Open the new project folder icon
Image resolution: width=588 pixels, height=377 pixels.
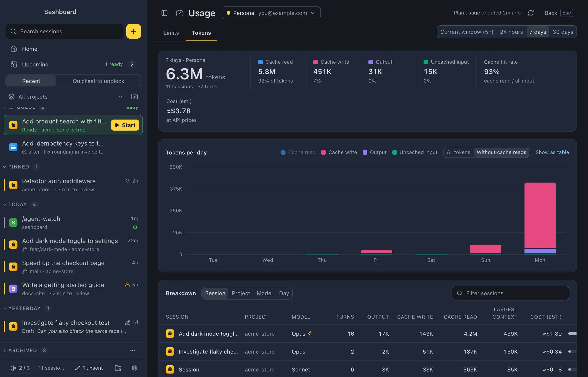135,97
